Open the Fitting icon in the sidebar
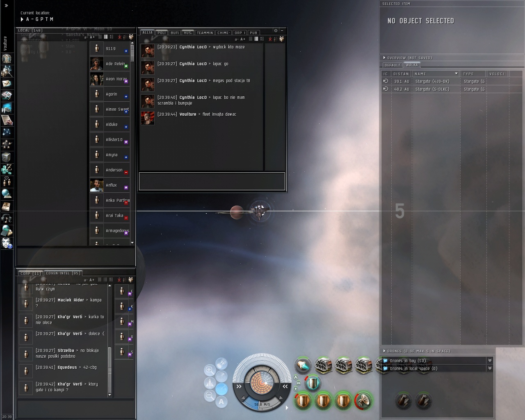 coord(6,96)
